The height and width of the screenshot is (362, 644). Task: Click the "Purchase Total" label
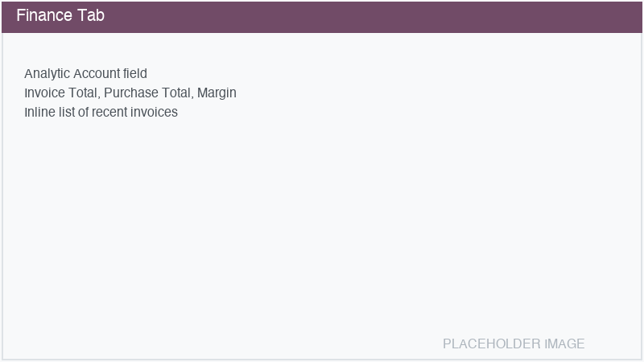pos(148,93)
